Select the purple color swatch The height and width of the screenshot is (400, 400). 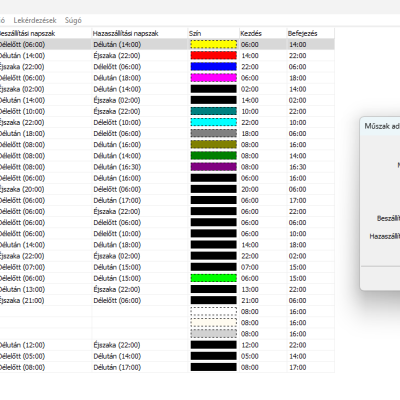214,167
